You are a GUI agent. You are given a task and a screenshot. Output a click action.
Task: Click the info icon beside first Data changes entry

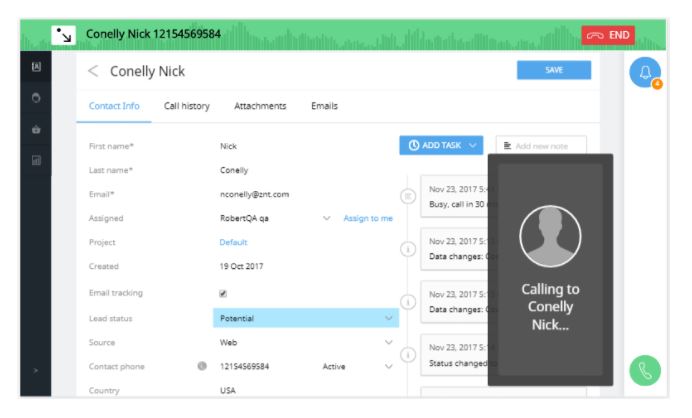coord(408,249)
